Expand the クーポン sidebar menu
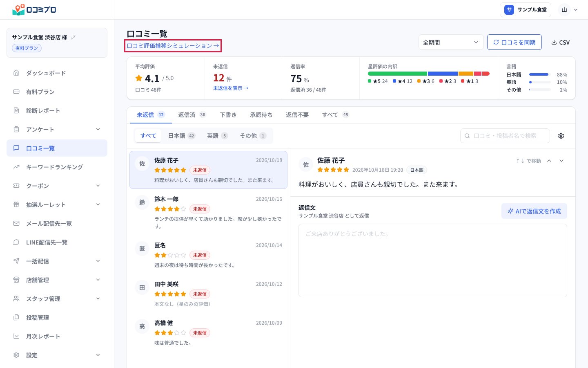The height and width of the screenshot is (368, 588). (x=57, y=186)
